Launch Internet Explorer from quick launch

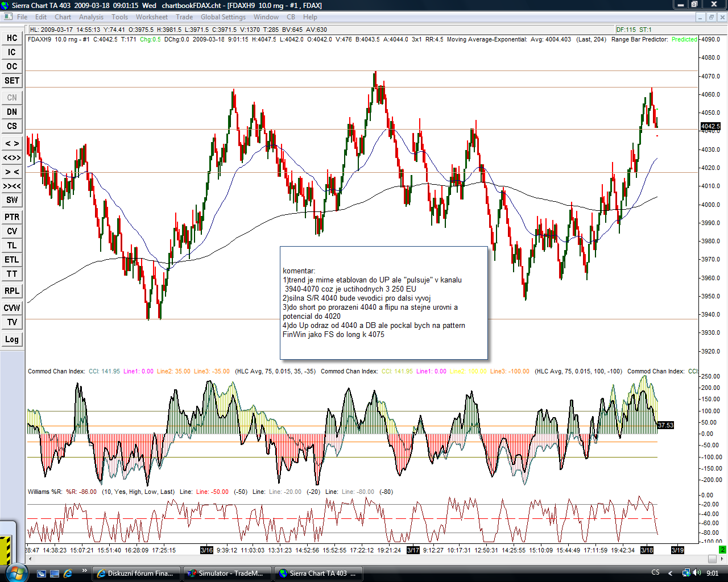click(x=68, y=573)
